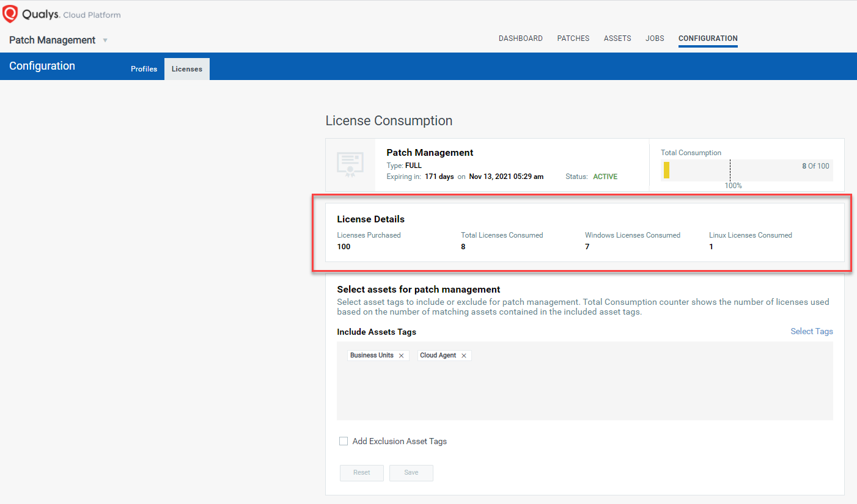This screenshot has height=504, width=857.
Task: Click the 100% marker label
Action: click(x=733, y=186)
